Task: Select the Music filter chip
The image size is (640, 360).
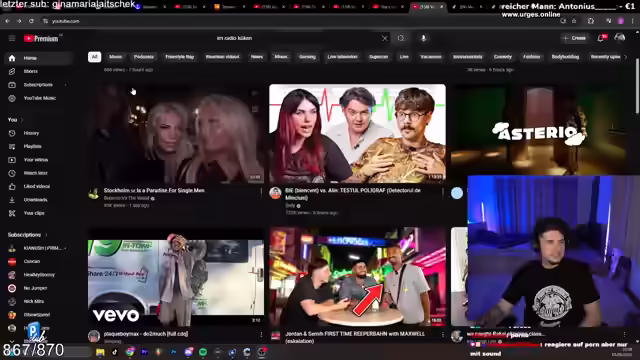Action: tap(116, 57)
